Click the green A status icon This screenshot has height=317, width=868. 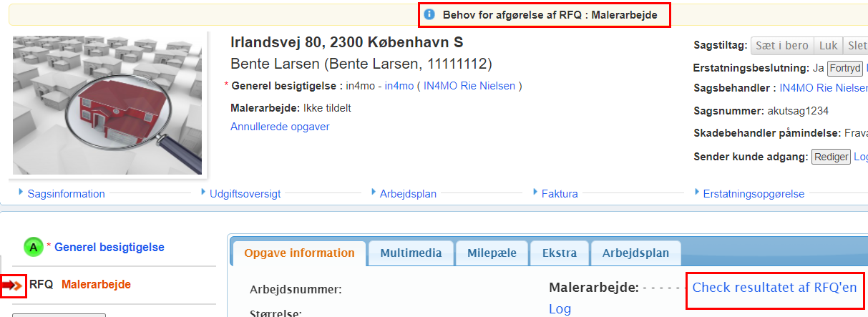click(33, 248)
